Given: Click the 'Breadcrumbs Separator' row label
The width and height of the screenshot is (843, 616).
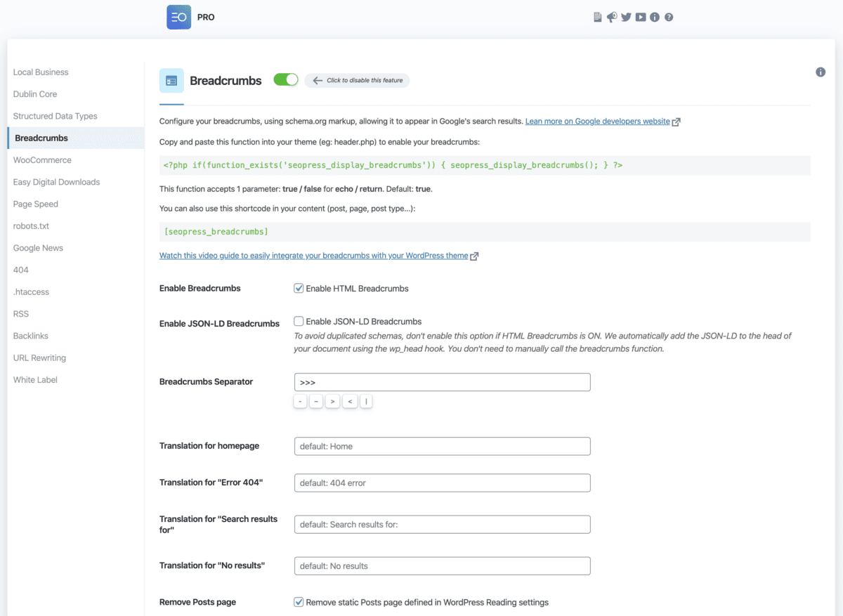Looking at the screenshot, I should click(206, 381).
